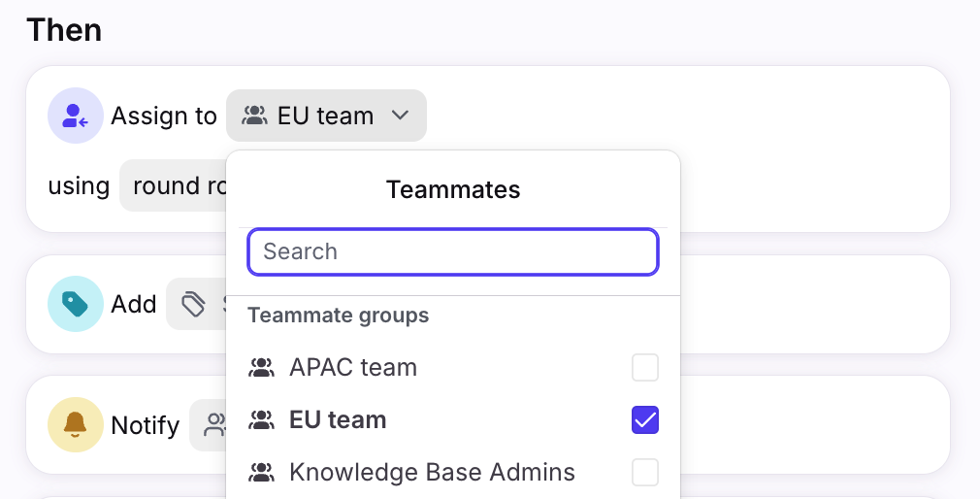The height and width of the screenshot is (499, 980).
Task: Collapse the EU team dropdown chevron
Action: tap(401, 116)
